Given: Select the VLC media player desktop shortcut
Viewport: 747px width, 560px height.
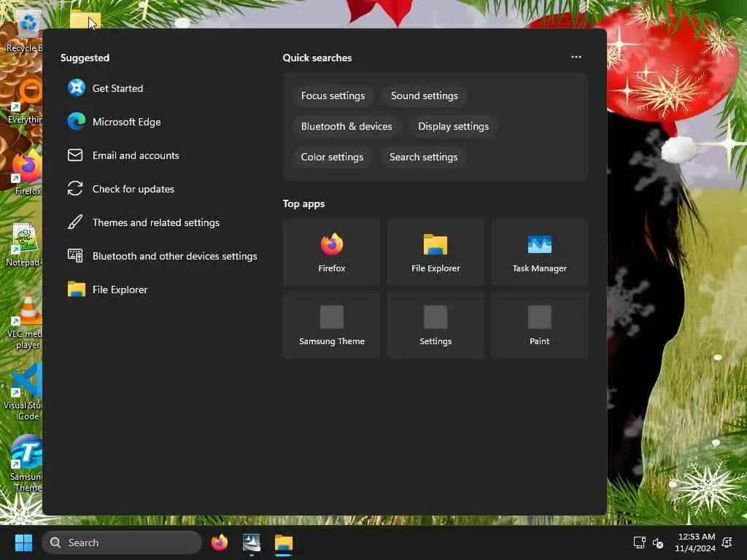Looking at the screenshot, I should point(25,322).
